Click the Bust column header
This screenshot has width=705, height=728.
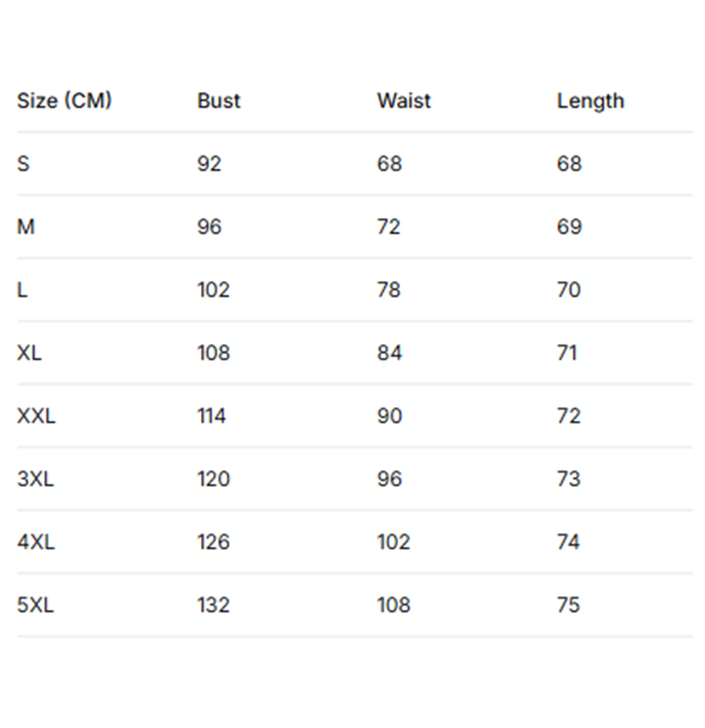pos(218,101)
